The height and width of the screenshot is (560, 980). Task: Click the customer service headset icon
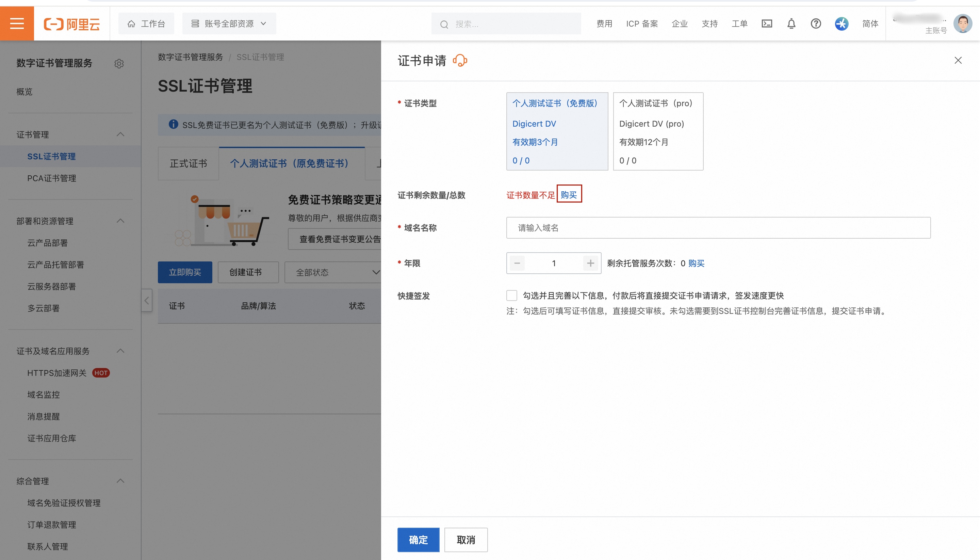coord(460,60)
